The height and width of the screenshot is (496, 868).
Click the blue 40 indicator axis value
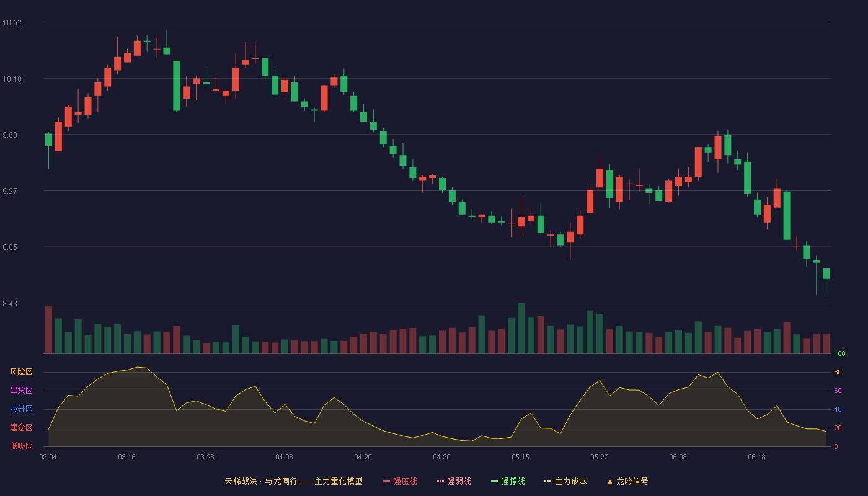coord(838,410)
